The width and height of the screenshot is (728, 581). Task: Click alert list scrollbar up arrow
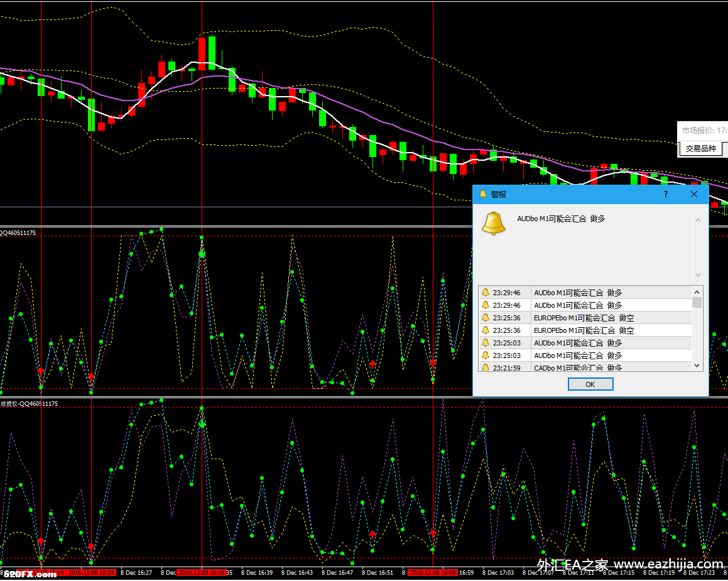[697, 291]
